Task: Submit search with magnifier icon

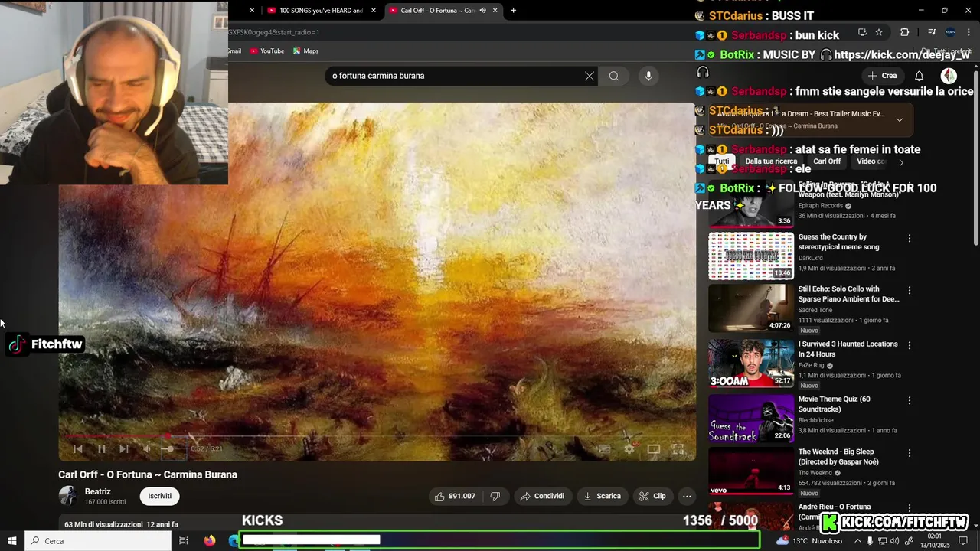Action: pos(614,76)
